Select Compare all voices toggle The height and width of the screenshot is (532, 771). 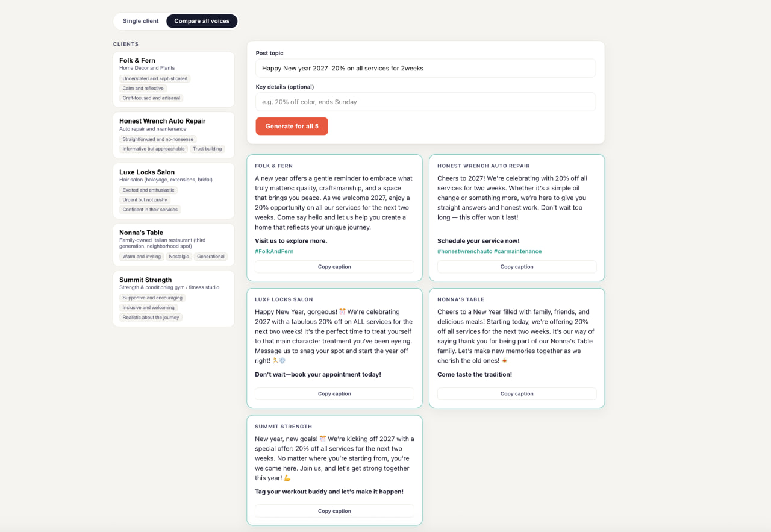pos(202,21)
